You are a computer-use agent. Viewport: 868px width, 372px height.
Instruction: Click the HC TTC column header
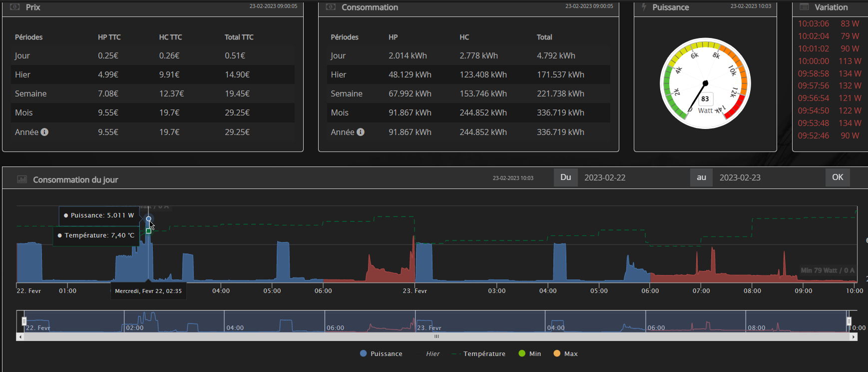coord(170,37)
